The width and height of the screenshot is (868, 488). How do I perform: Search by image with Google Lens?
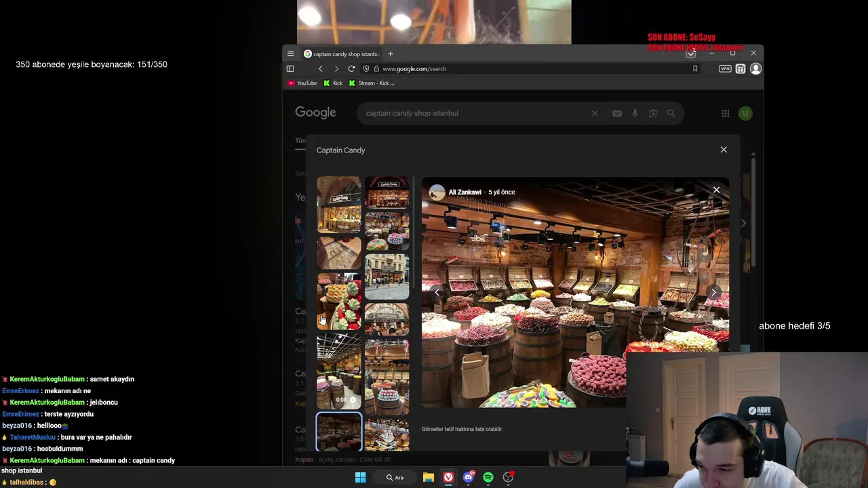point(653,113)
